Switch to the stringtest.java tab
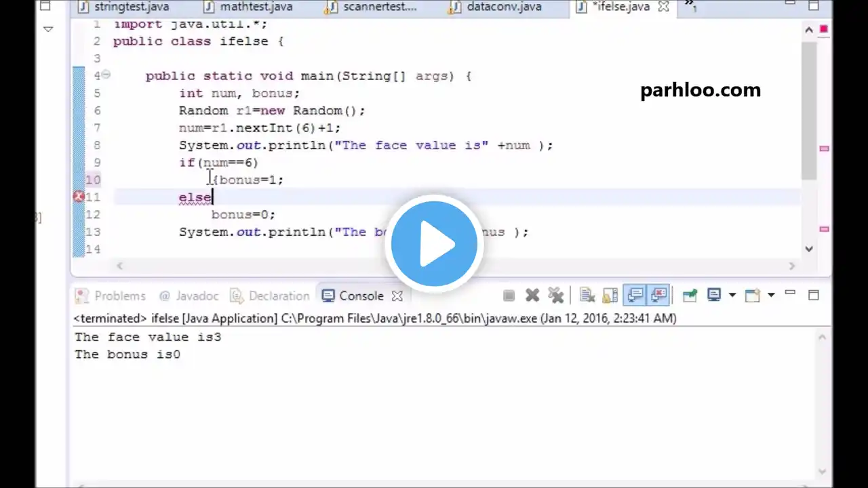868x488 pixels. click(x=124, y=7)
